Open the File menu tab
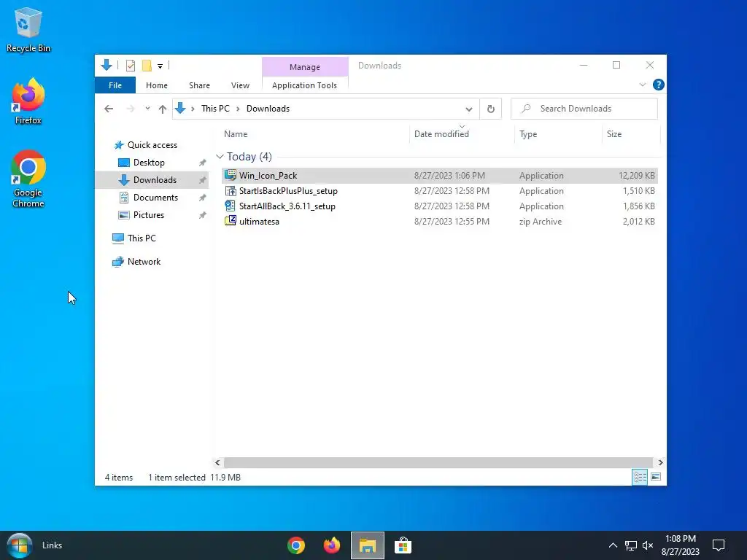This screenshot has width=747, height=560. click(115, 85)
